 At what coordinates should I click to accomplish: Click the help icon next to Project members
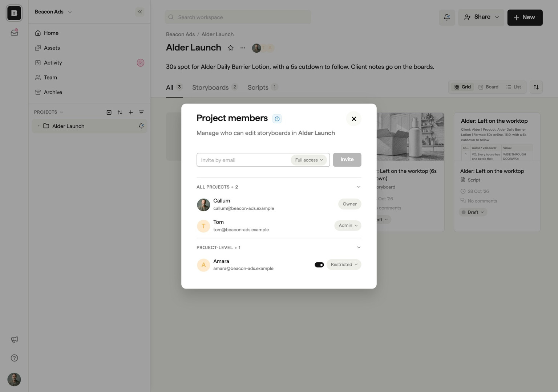(277, 119)
